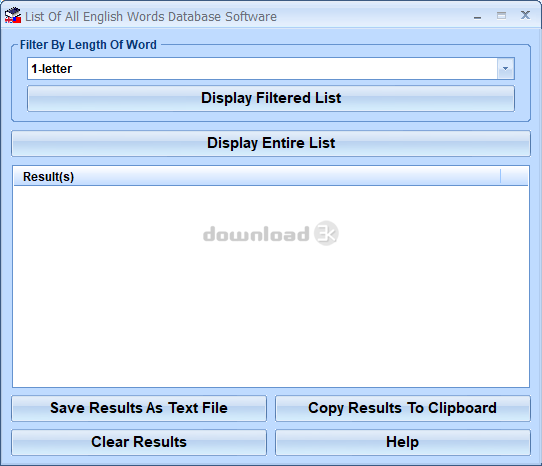Sort by the Result(s) column header

tap(257, 177)
